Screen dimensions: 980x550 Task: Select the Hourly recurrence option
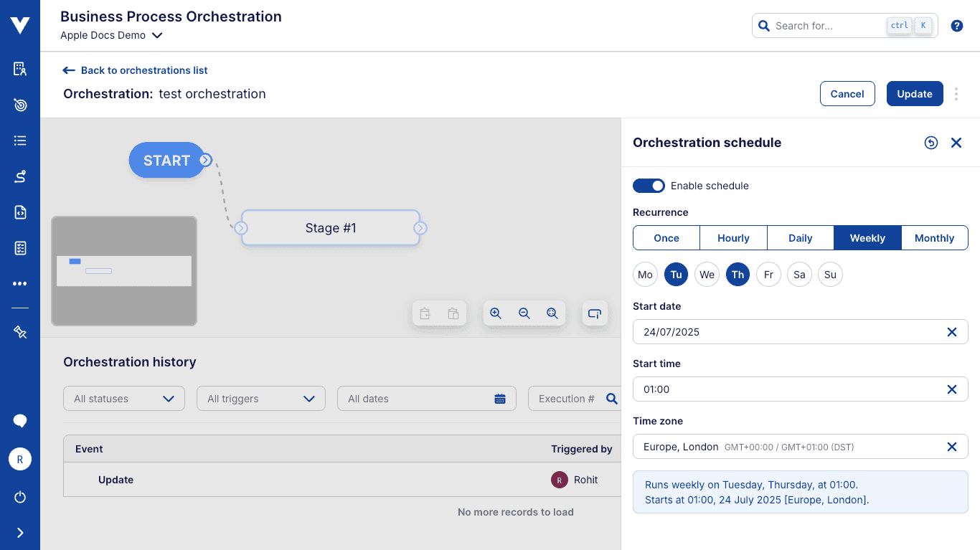tap(733, 237)
